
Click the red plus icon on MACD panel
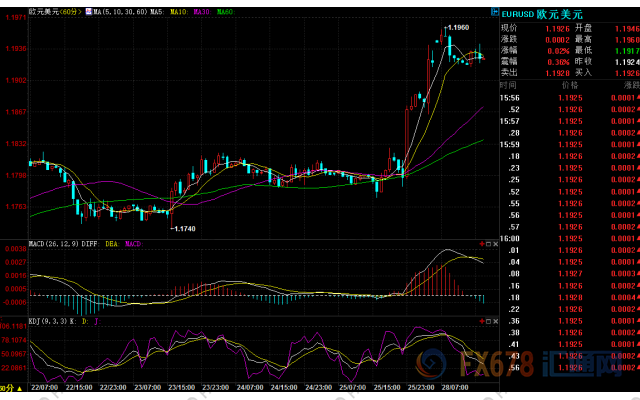(x=483, y=243)
